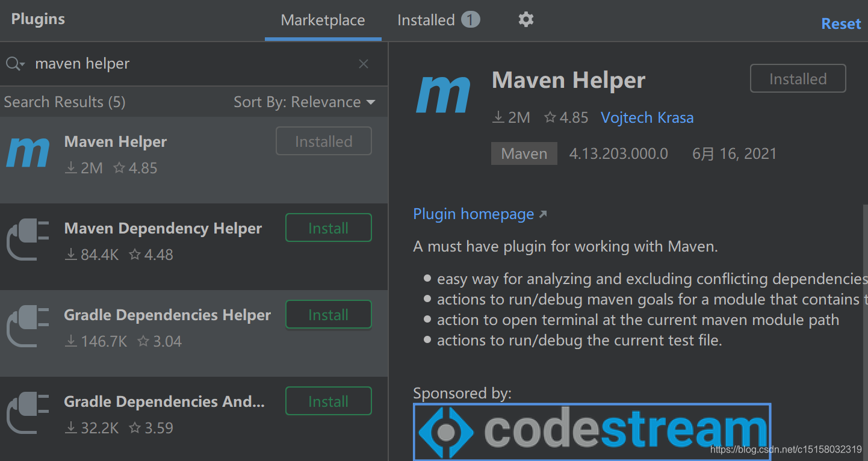
Task: Click the Maven Dependency Helper plug icon
Action: pyautogui.click(x=28, y=240)
